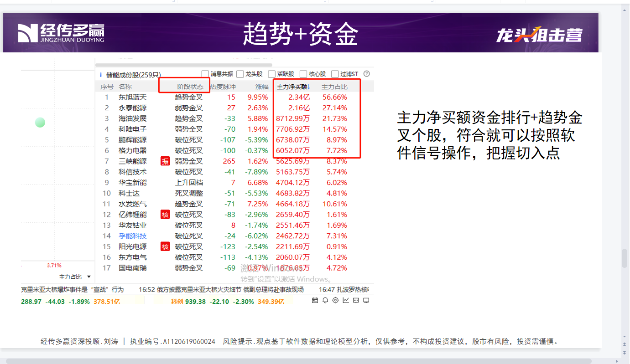Image resolution: width=630 pixels, height=364 pixels.
Task: Click the help question mark icon beside 过滤ST
Action: click(x=366, y=74)
